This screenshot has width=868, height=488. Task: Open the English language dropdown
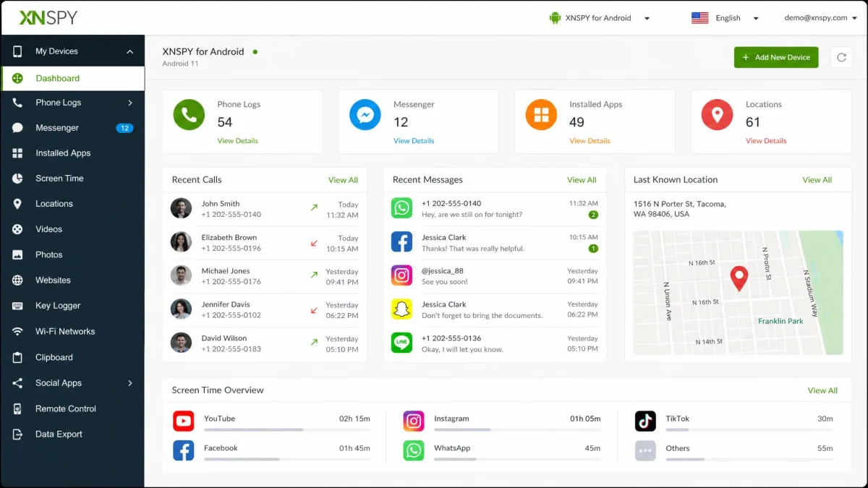(x=726, y=18)
